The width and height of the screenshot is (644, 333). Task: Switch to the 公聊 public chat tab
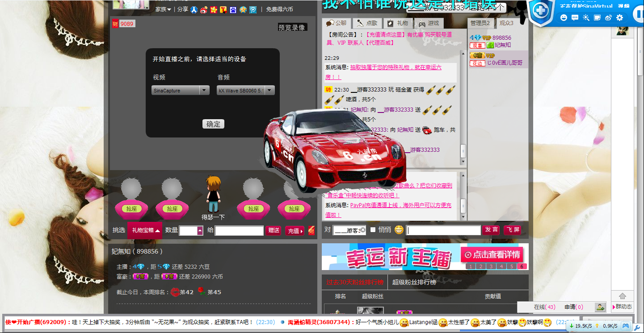tap(337, 23)
